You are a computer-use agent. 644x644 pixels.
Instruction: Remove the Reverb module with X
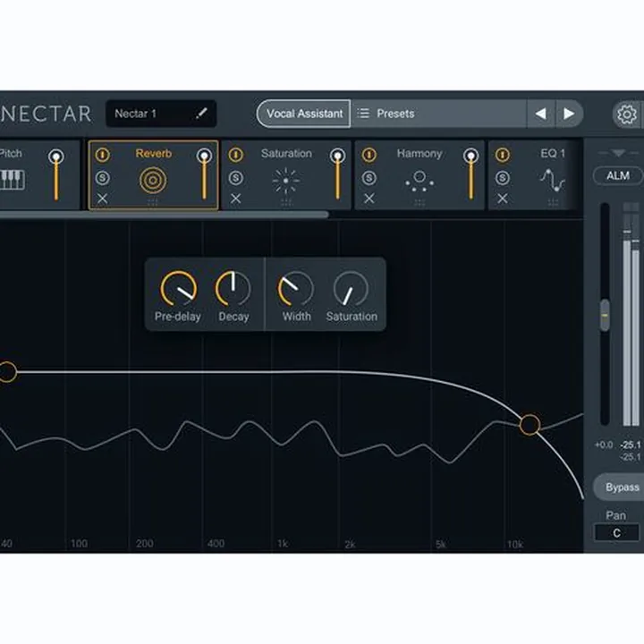point(102,199)
